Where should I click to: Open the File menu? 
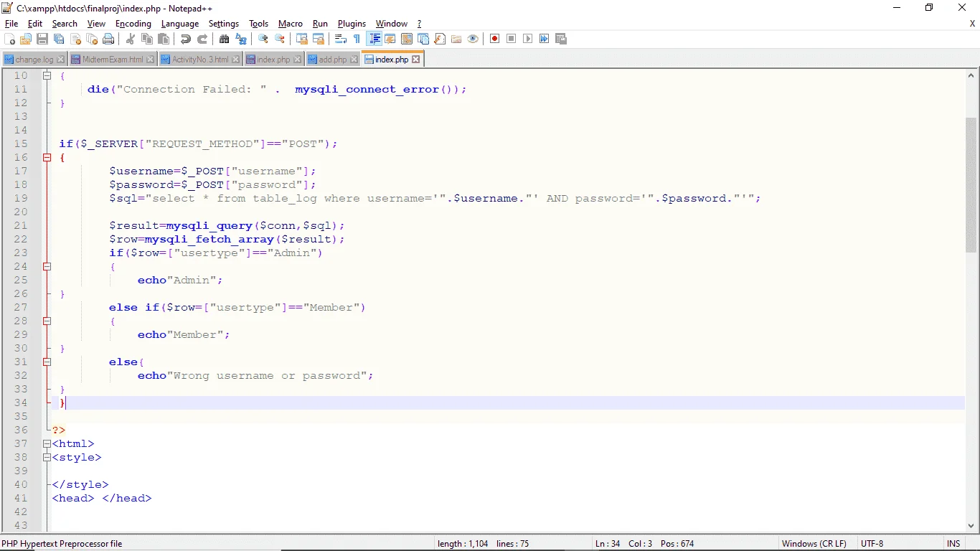(x=11, y=24)
